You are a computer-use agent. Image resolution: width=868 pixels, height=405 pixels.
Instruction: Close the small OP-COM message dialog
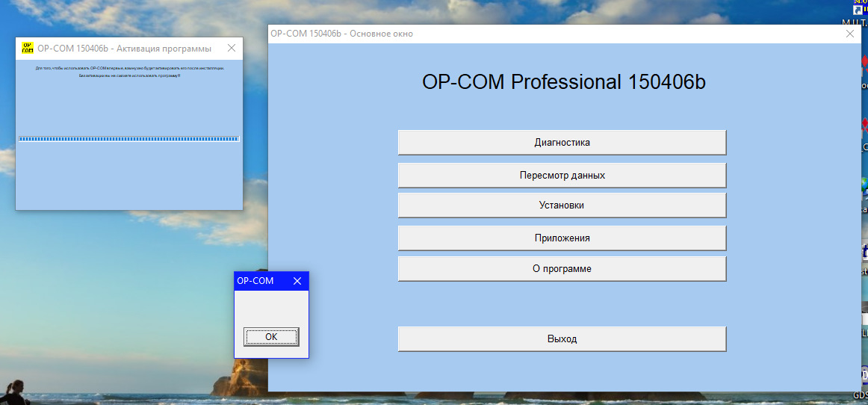click(297, 281)
